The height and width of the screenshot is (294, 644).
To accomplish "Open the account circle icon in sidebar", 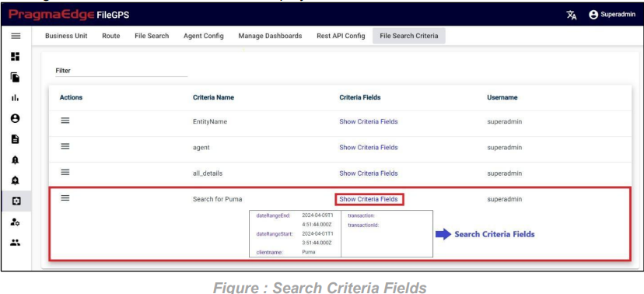I will (16, 118).
